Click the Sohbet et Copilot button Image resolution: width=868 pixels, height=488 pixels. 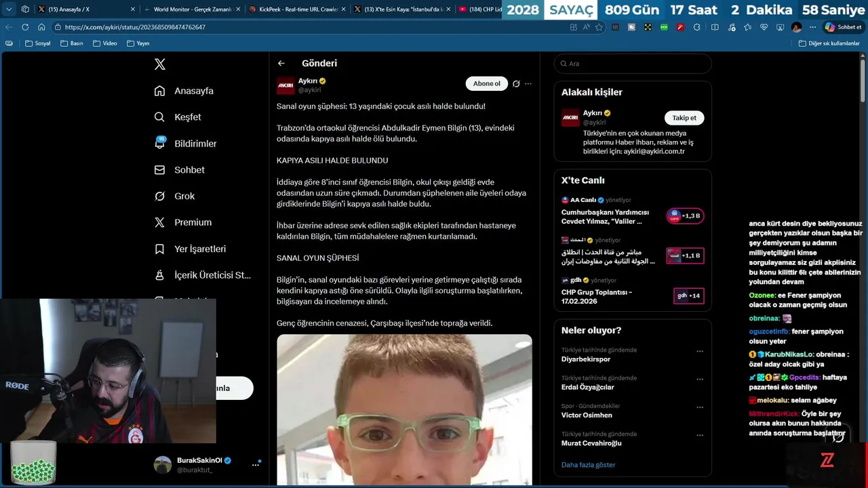click(843, 27)
